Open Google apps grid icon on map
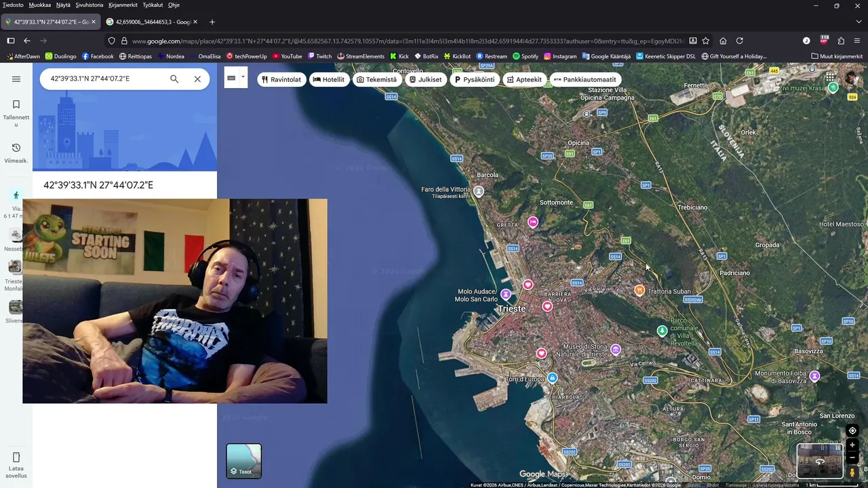Screen dimensions: 868x488 (830, 79)
